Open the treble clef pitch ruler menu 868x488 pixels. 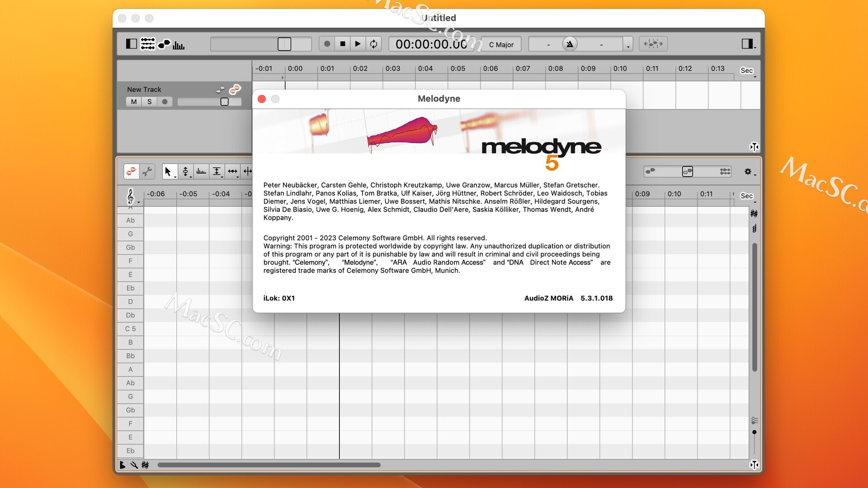(132, 197)
